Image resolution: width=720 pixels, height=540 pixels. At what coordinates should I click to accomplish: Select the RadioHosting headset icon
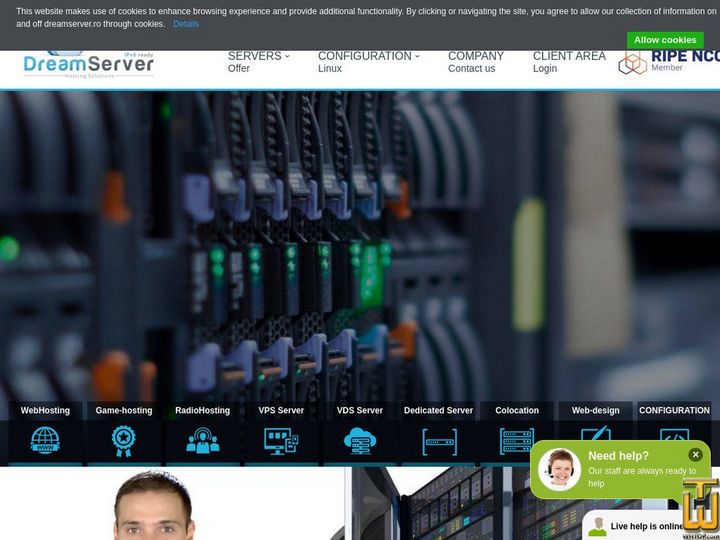[x=202, y=440]
